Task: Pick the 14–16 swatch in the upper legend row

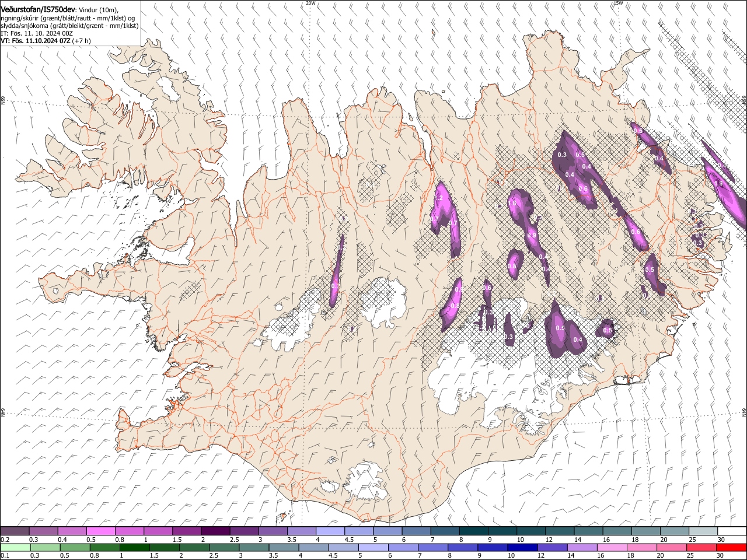Action: click(x=588, y=531)
